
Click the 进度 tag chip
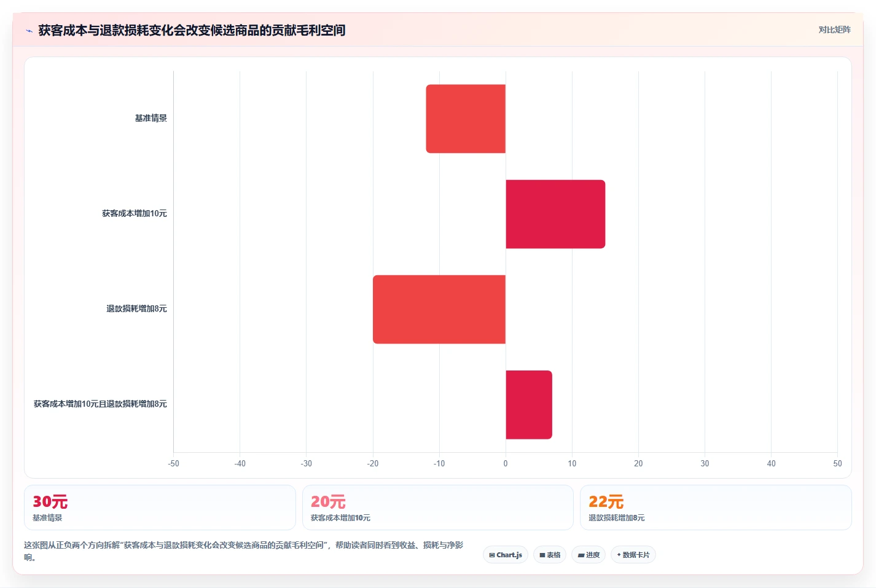pos(589,555)
